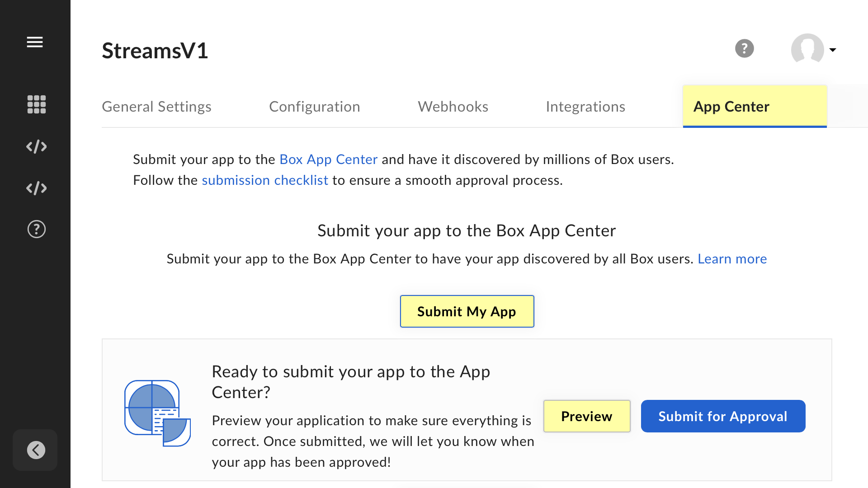The width and height of the screenshot is (868, 488).
Task: Open the Webhooks tab
Action: (453, 107)
